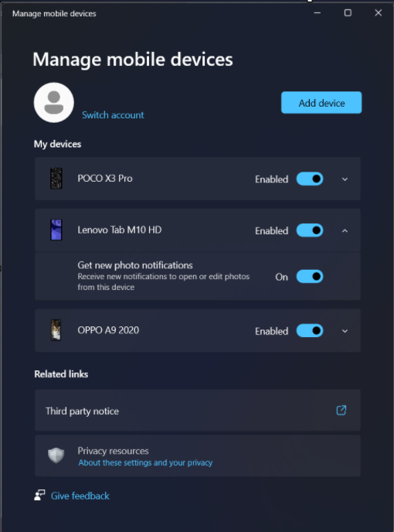The image size is (394, 532).
Task: Open Third party notice external link icon
Action: (x=341, y=410)
